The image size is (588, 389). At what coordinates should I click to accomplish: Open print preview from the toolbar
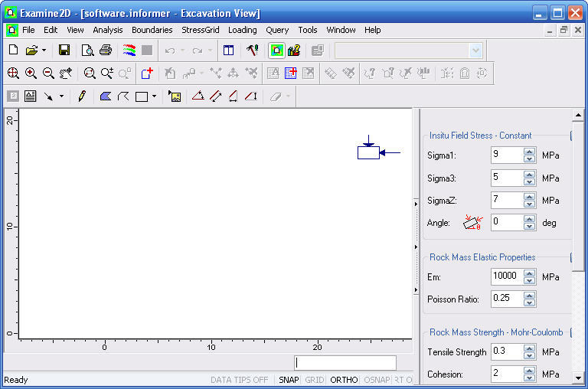tap(87, 51)
